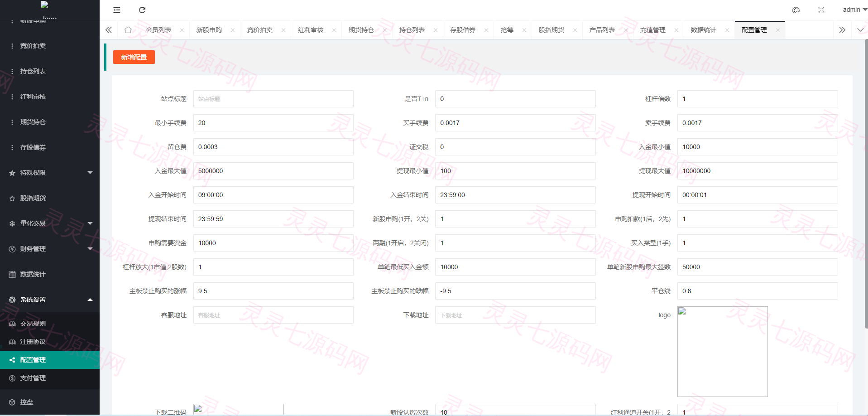868x416 pixels.
Task: Switch to 红利审核 tab
Action: [311, 30]
